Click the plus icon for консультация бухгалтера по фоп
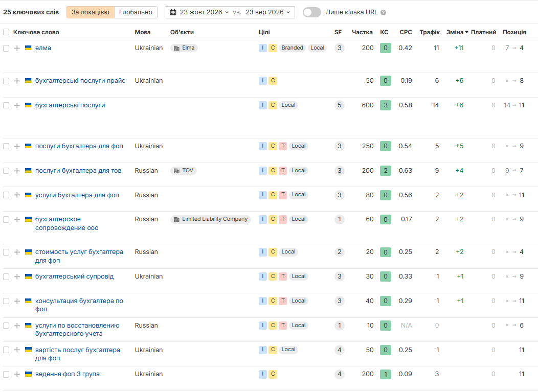538x392 pixels. pyautogui.click(x=17, y=301)
